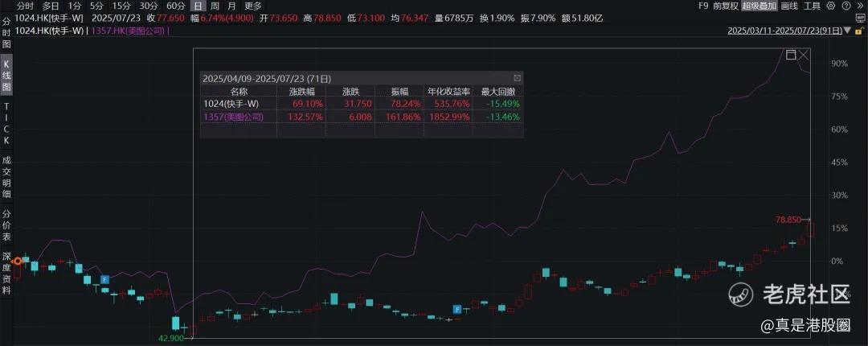This screenshot has height=346, width=868.
Task: Open TICK sidebar tab
Action: click(6, 123)
